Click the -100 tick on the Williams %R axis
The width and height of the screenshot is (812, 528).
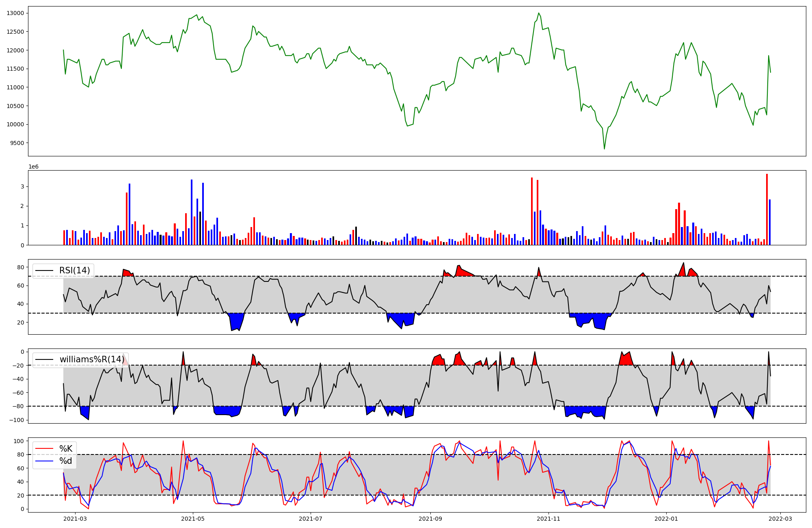tap(17, 420)
